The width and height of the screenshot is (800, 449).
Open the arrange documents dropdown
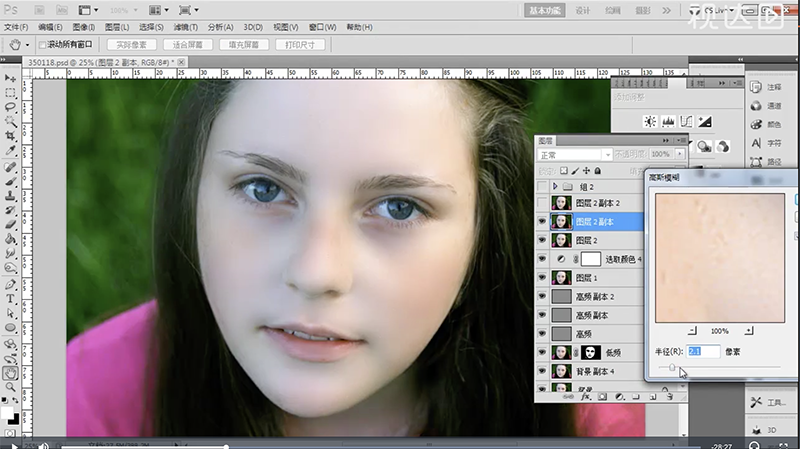[159, 10]
